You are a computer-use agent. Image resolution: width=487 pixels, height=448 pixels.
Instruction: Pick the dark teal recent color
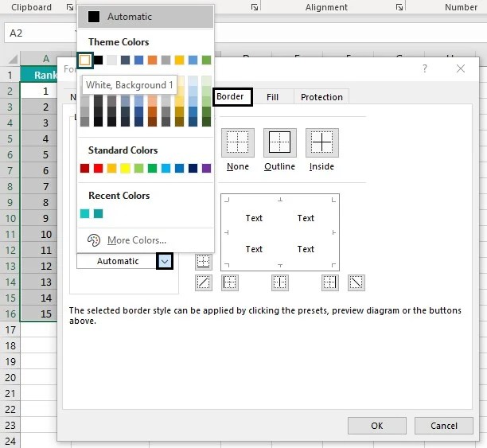tap(98, 213)
